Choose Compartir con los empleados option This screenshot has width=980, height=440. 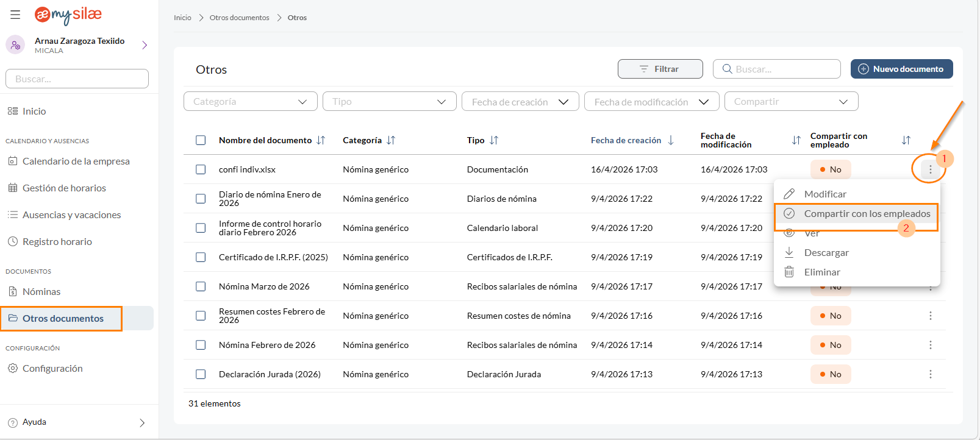[866, 214]
